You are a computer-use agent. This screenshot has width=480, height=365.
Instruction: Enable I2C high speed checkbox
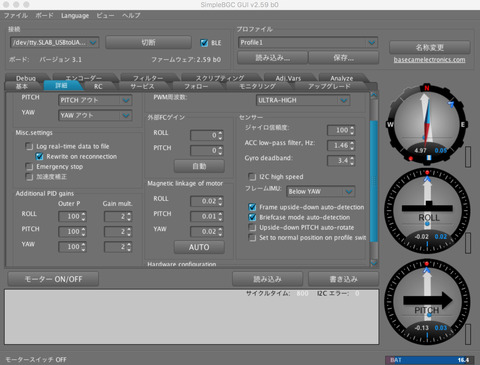coord(252,176)
